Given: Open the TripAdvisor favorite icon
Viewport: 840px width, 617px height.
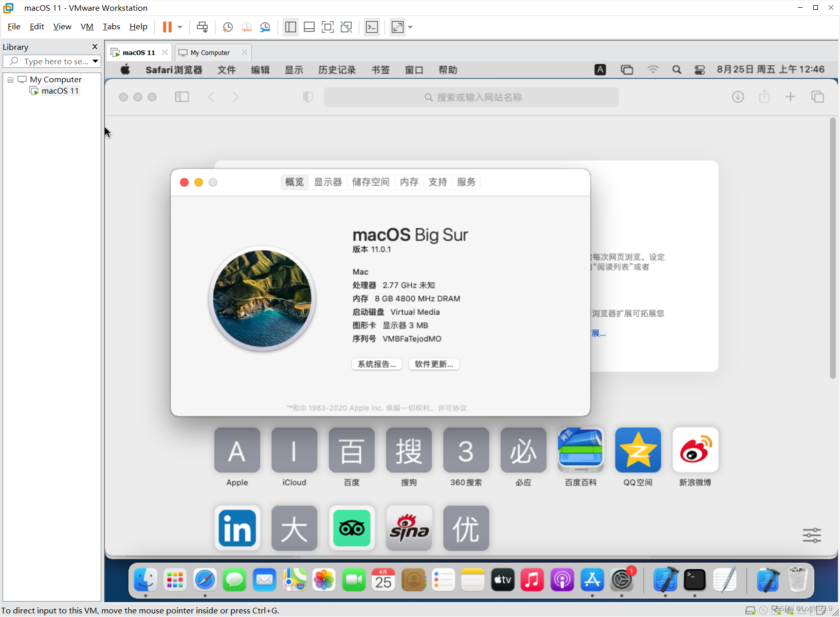Looking at the screenshot, I should (x=352, y=528).
